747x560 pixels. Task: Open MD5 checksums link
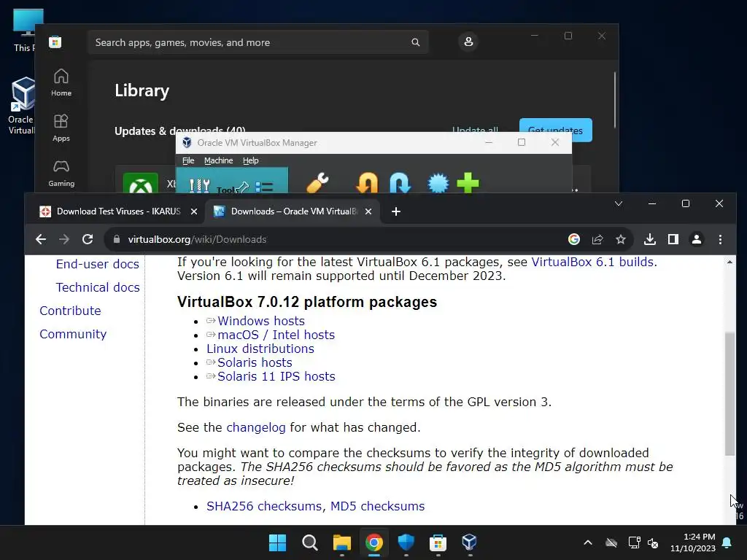(x=377, y=506)
